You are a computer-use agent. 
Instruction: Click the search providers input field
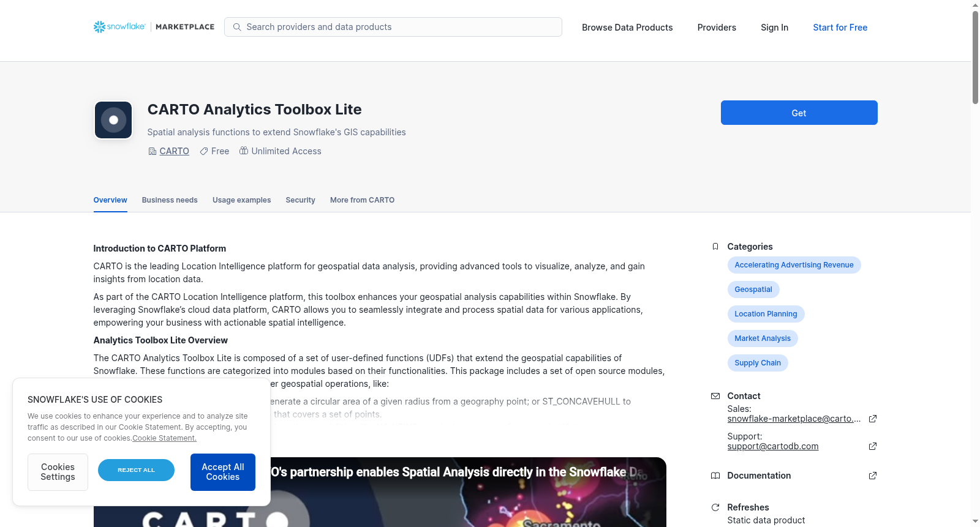[x=393, y=27]
